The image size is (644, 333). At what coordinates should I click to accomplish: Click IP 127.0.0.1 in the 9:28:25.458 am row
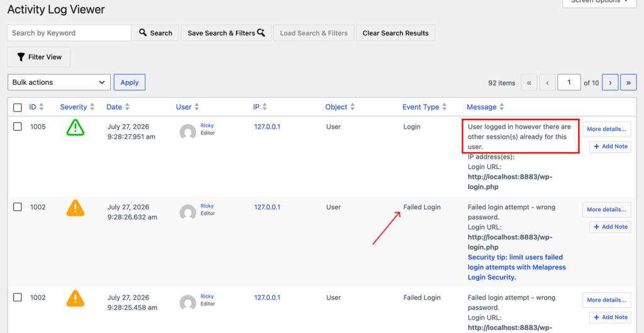coord(267,298)
